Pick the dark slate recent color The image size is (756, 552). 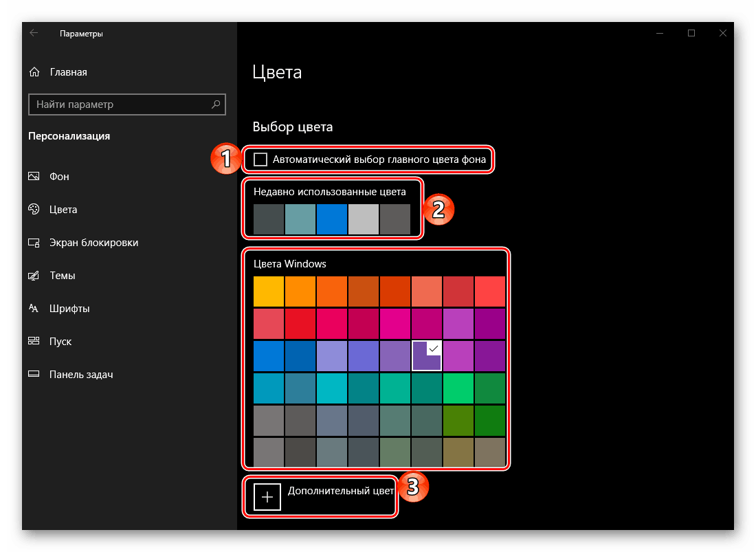coord(269,219)
